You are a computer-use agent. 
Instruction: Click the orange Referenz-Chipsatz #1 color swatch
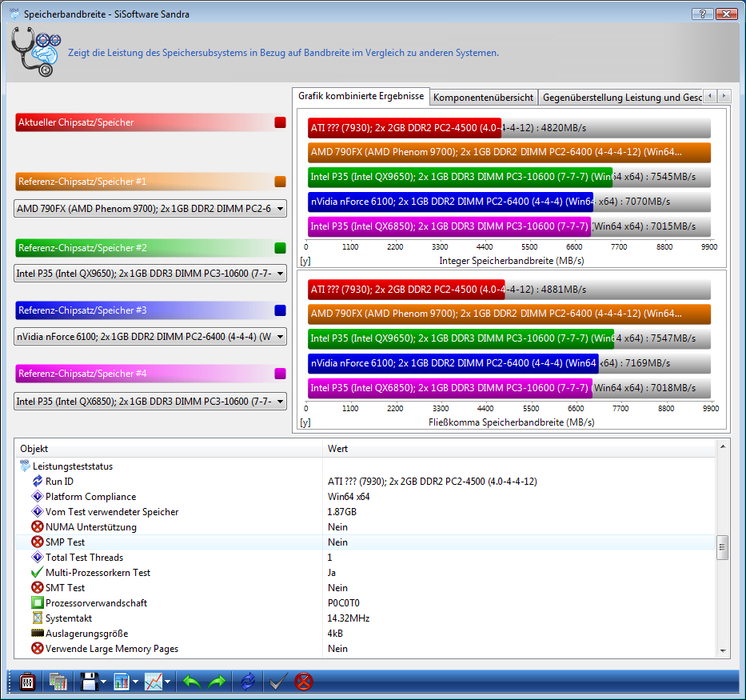tap(280, 182)
